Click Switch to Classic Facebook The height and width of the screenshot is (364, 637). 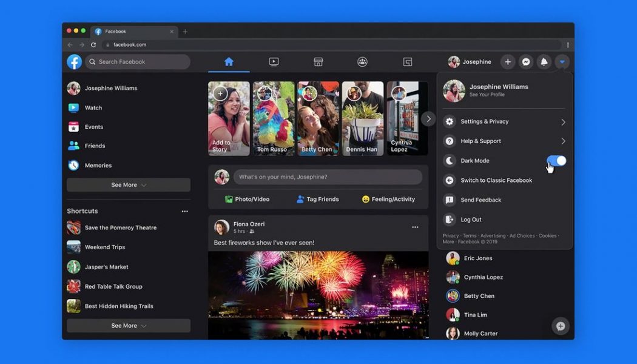pos(495,180)
